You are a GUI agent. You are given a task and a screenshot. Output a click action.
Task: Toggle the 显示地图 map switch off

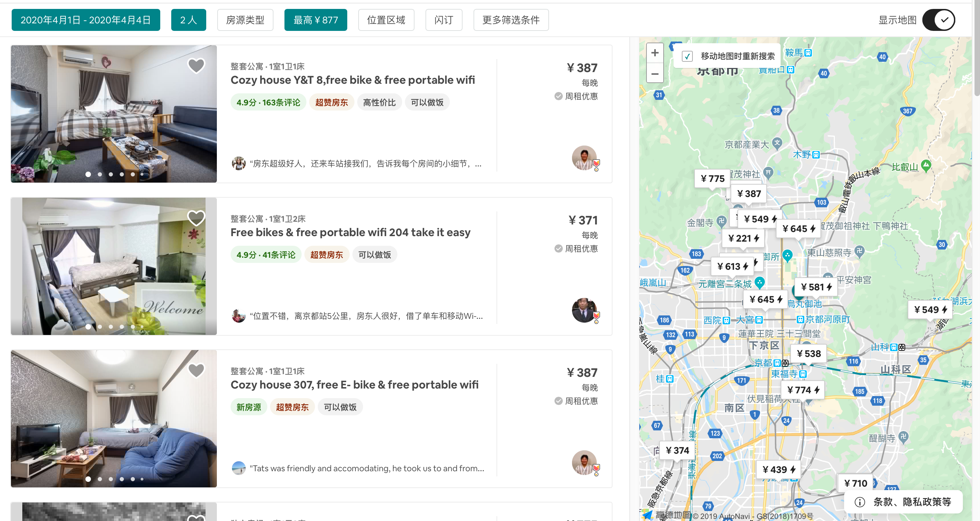coord(938,20)
